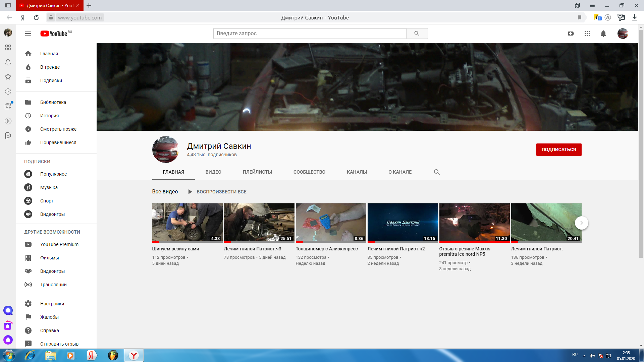Switch to КАНАЛЫ tab
This screenshot has height=362, width=644.
[357, 172]
